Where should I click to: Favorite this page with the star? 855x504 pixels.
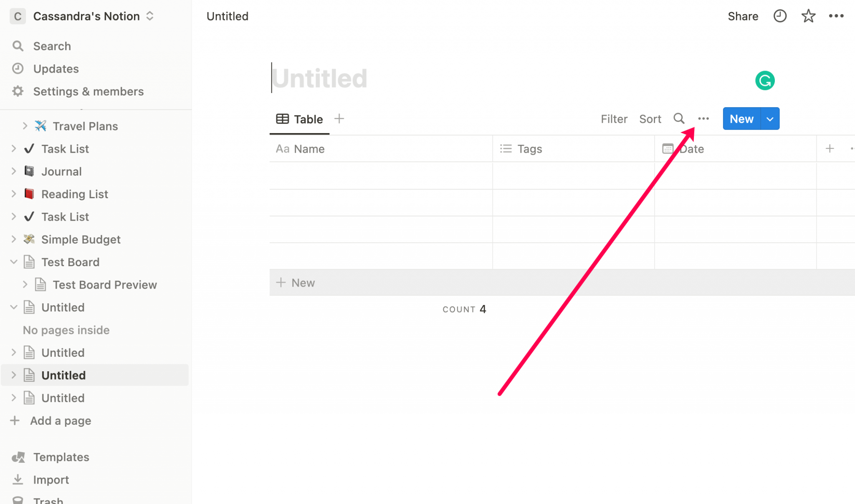808,16
